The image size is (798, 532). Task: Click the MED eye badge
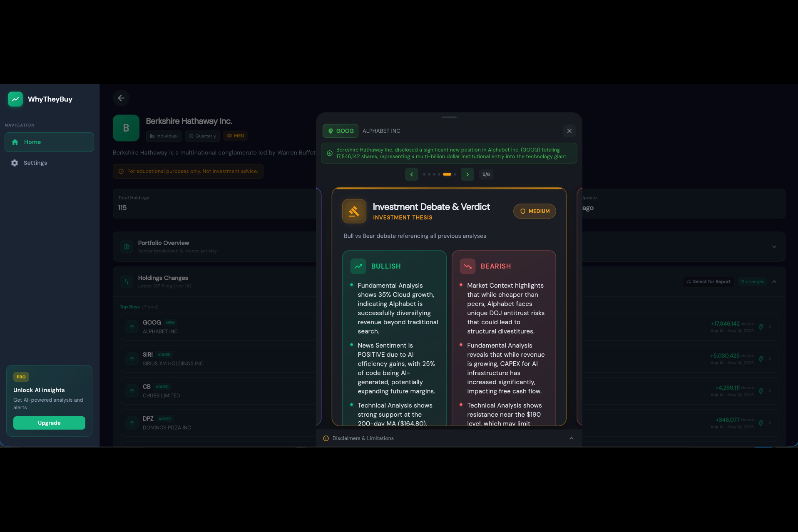(x=236, y=136)
